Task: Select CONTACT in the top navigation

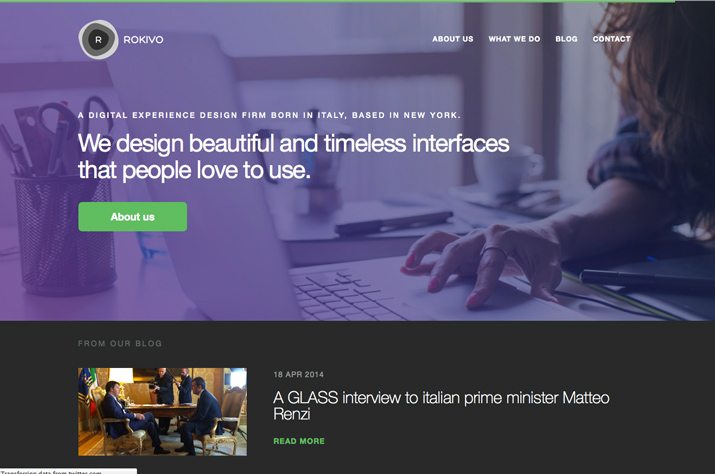Action: [x=611, y=39]
